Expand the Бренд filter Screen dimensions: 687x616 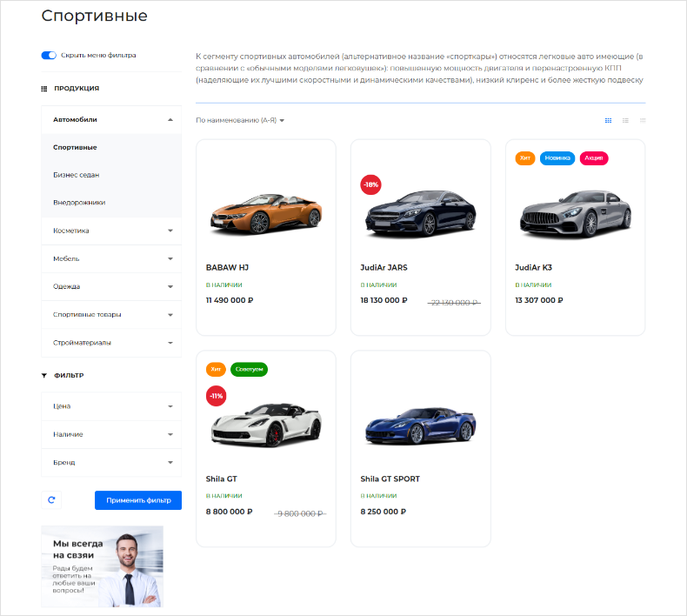point(170,462)
